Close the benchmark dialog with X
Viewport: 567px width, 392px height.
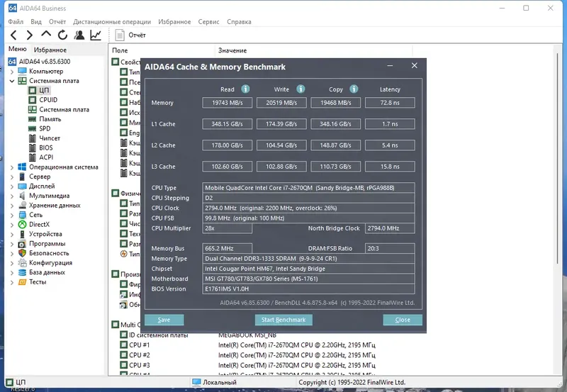[x=415, y=65]
